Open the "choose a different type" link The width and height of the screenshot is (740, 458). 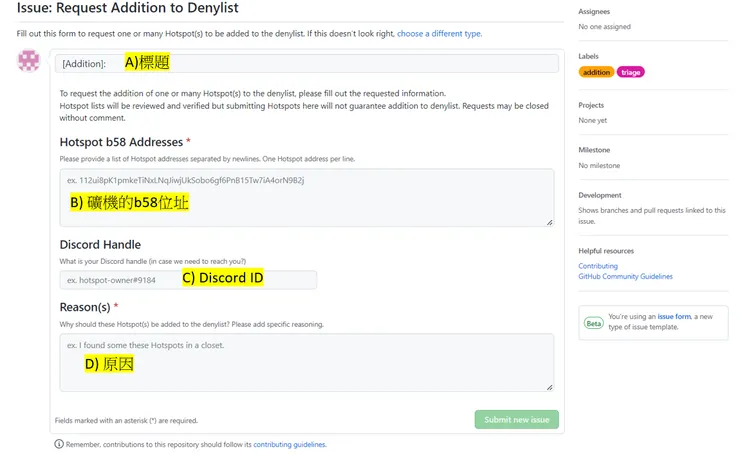pyautogui.click(x=439, y=34)
